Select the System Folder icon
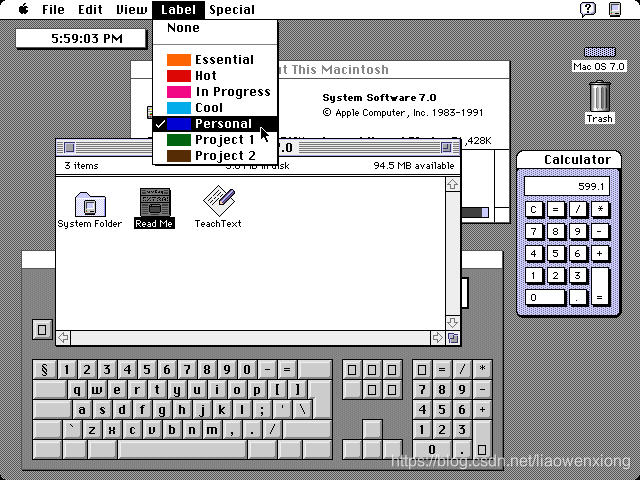 point(90,210)
